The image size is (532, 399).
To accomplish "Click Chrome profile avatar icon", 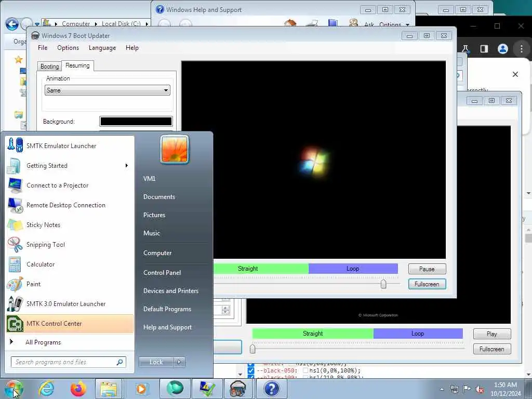I will [x=503, y=49].
